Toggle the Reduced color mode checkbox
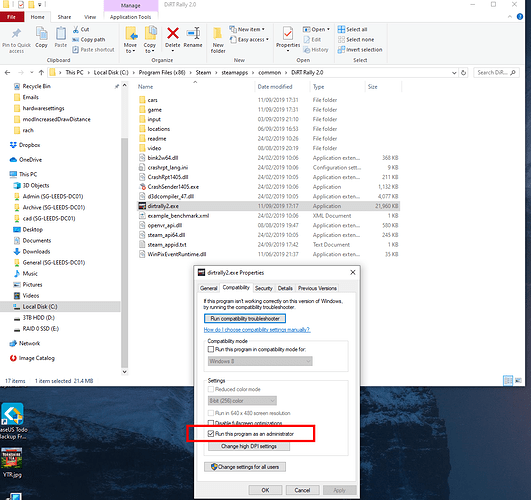Viewport: 531px width, 500px height. pos(211,389)
